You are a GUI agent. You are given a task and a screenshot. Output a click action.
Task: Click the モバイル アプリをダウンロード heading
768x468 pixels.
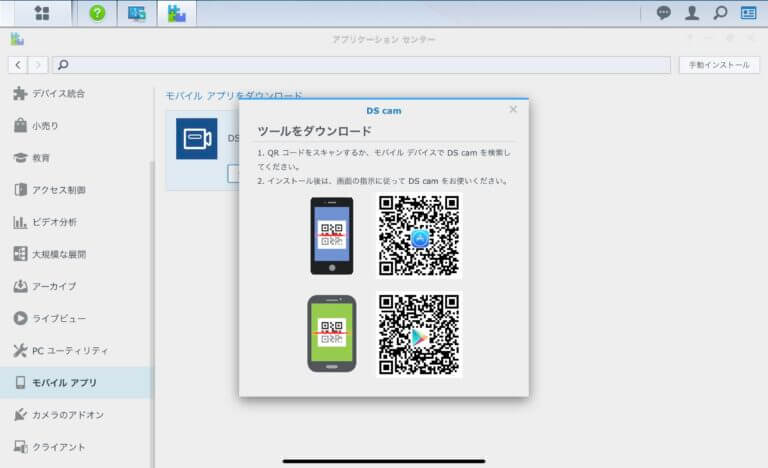(x=234, y=95)
